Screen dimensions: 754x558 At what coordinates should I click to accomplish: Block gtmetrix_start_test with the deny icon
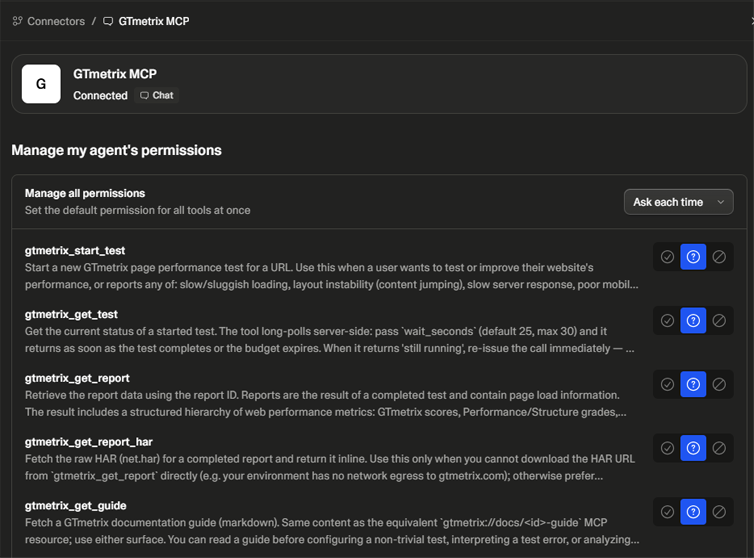719,257
